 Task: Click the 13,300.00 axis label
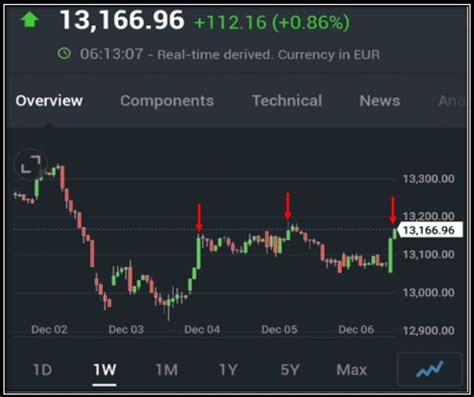point(429,179)
